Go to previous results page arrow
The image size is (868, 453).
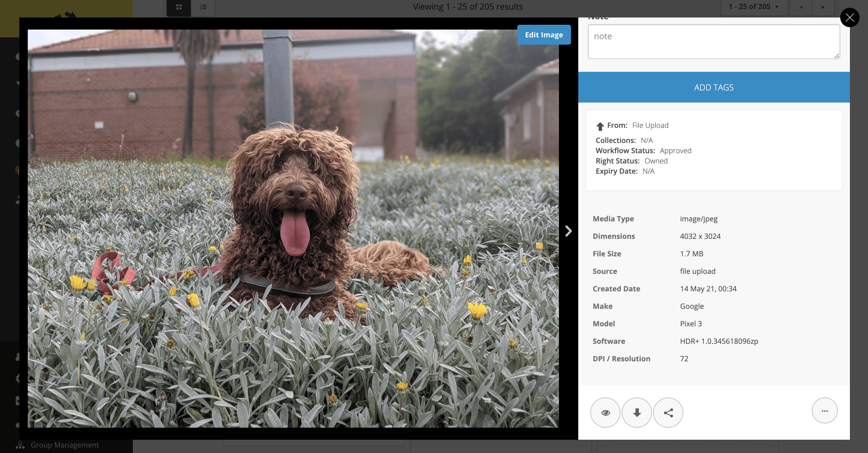[801, 7]
